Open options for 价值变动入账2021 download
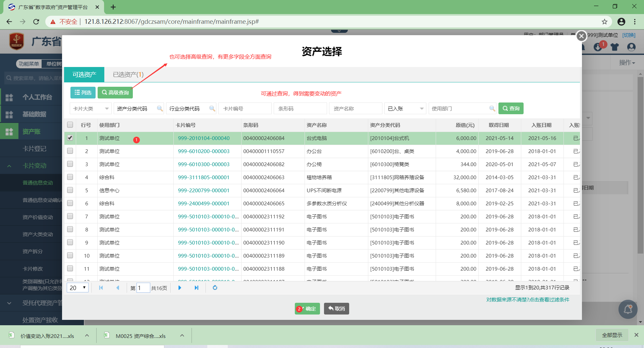The image size is (644, 348). coord(87,335)
